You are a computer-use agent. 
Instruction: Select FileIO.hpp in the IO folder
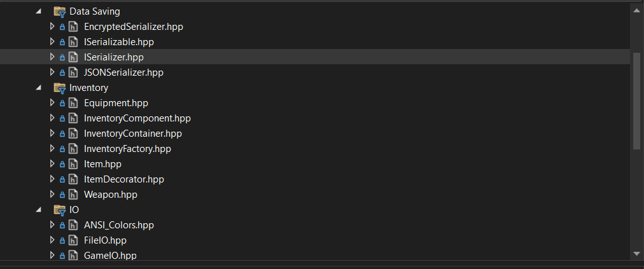click(x=105, y=240)
